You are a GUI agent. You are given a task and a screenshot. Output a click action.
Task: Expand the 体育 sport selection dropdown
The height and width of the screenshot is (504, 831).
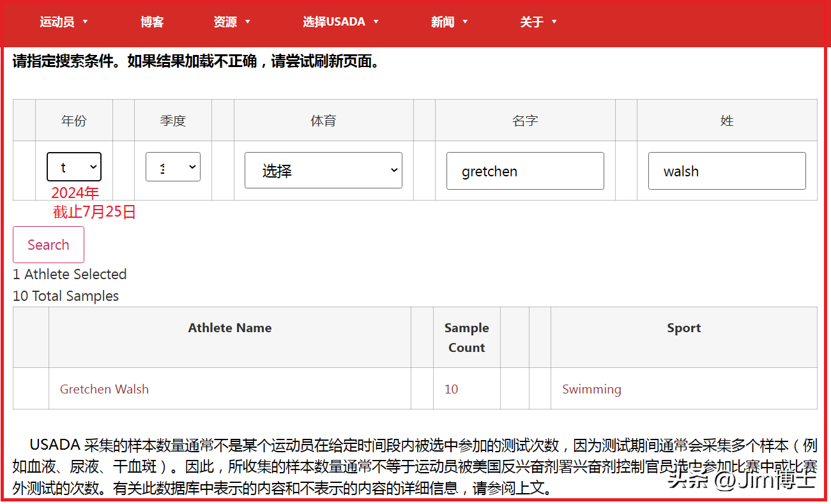point(323,171)
